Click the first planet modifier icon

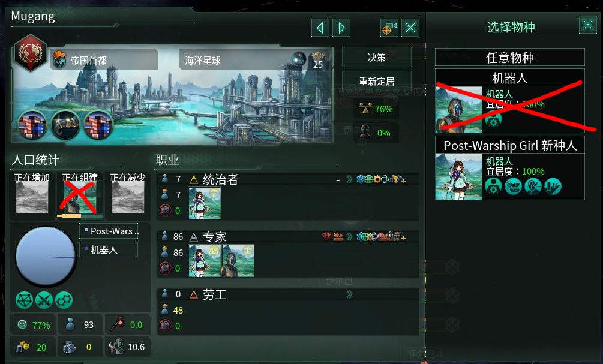32,125
